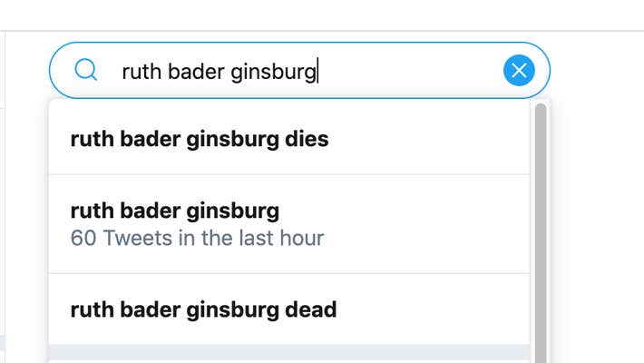Viewport: 644px width, 363px height.
Task: Click the typed query 'ruth bader ginsburg' in search box
Action: pos(220,72)
